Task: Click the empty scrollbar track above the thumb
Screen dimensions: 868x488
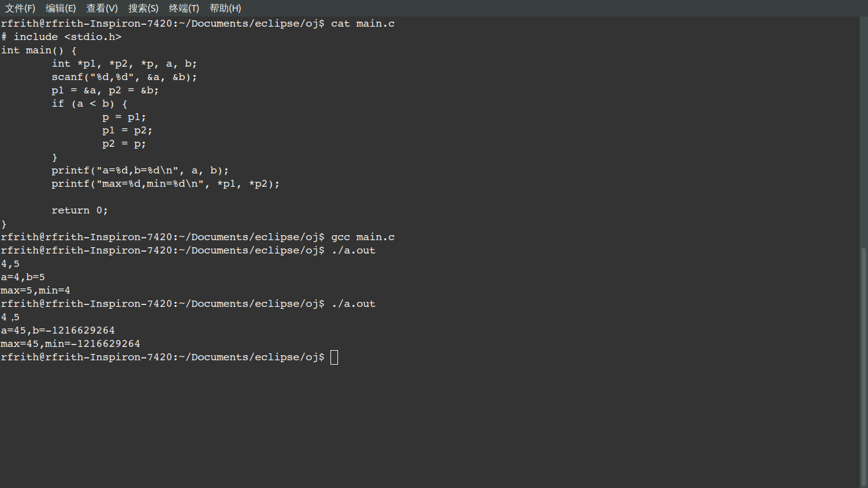Action: tap(864, 127)
